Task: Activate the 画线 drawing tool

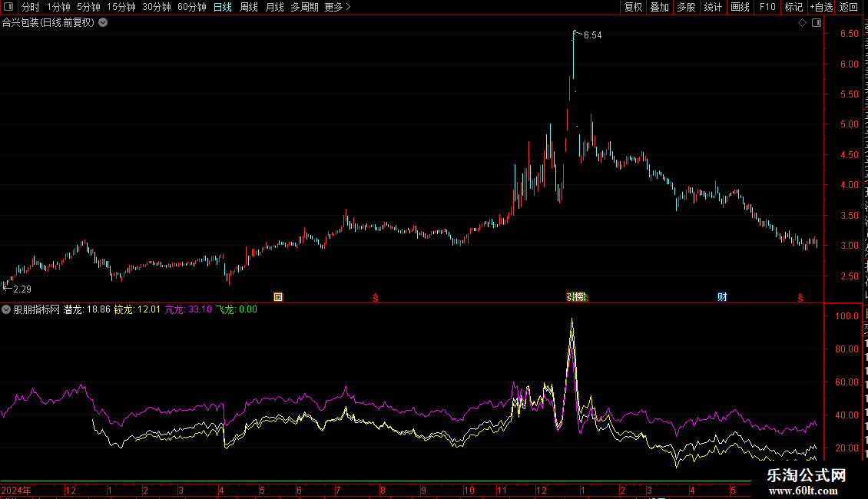Action: pyautogui.click(x=740, y=7)
